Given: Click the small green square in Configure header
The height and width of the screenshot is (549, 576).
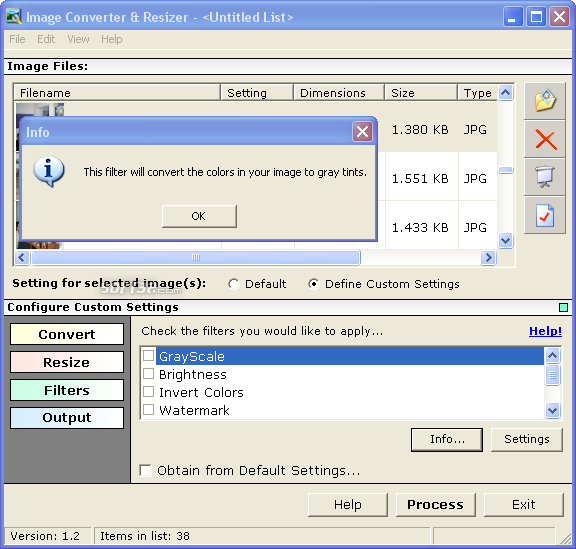Looking at the screenshot, I should click(563, 307).
